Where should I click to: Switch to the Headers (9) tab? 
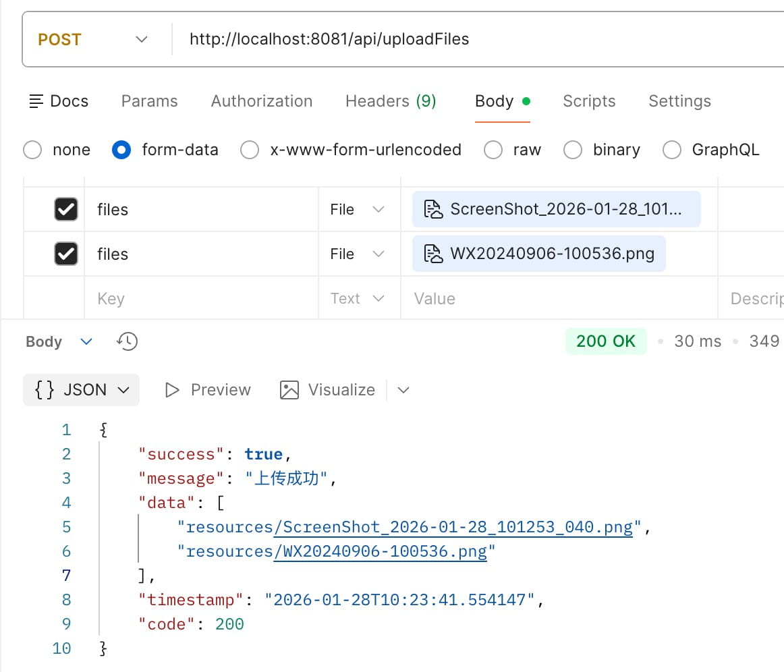[391, 101]
